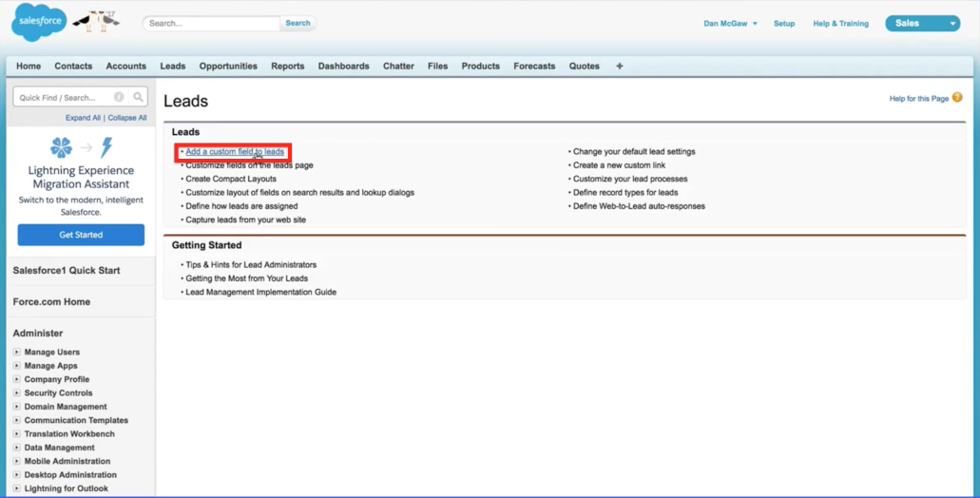The width and height of the screenshot is (980, 498).
Task: Open the Setup link
Action: [784, 23]
